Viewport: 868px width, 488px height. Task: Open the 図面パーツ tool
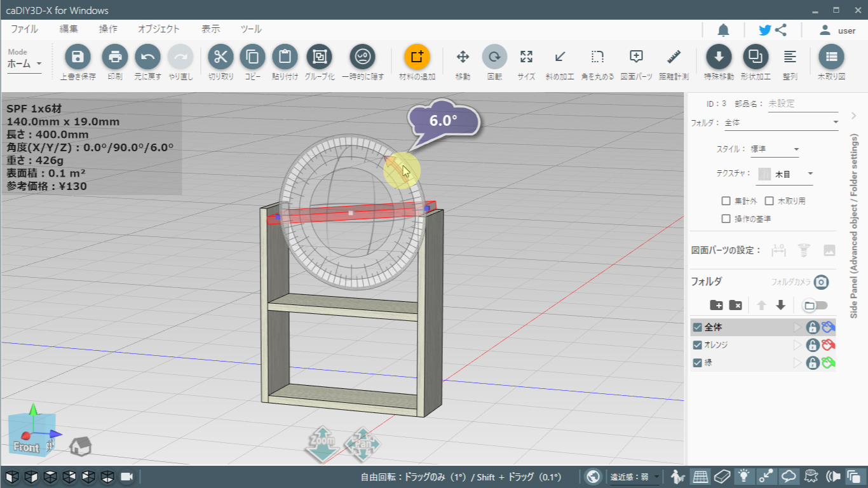pyautogui.click(x=636, y=57)
